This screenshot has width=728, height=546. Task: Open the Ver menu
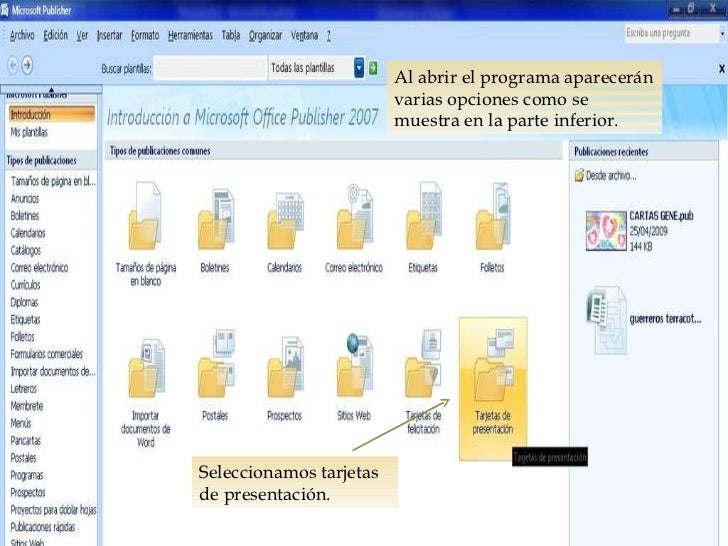point(82,35)
